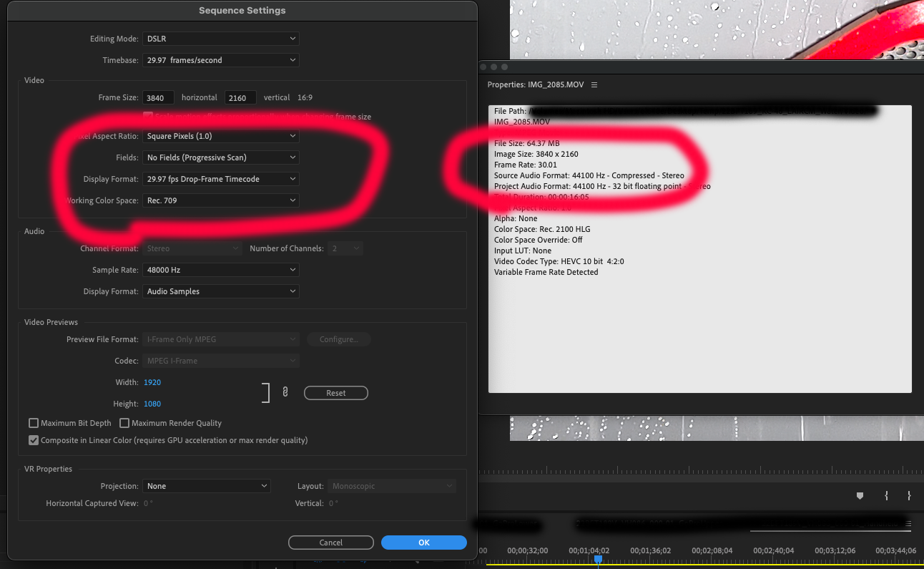924x569 pixels.
Task: Toggle the width/height link icon in Video Previews
Action: (285, 392)
